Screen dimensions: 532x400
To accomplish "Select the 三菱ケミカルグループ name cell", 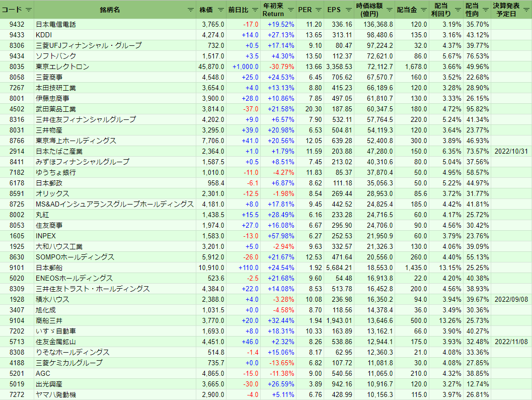I will tap(115, 363).
